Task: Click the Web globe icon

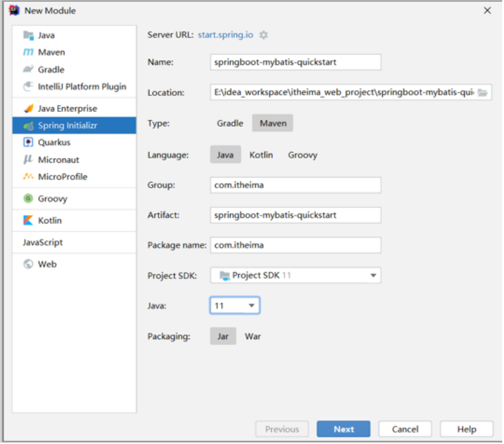Action: 28,264
